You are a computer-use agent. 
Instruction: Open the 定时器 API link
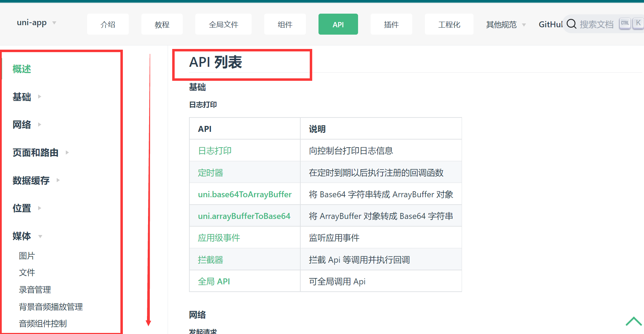point(211,173)
